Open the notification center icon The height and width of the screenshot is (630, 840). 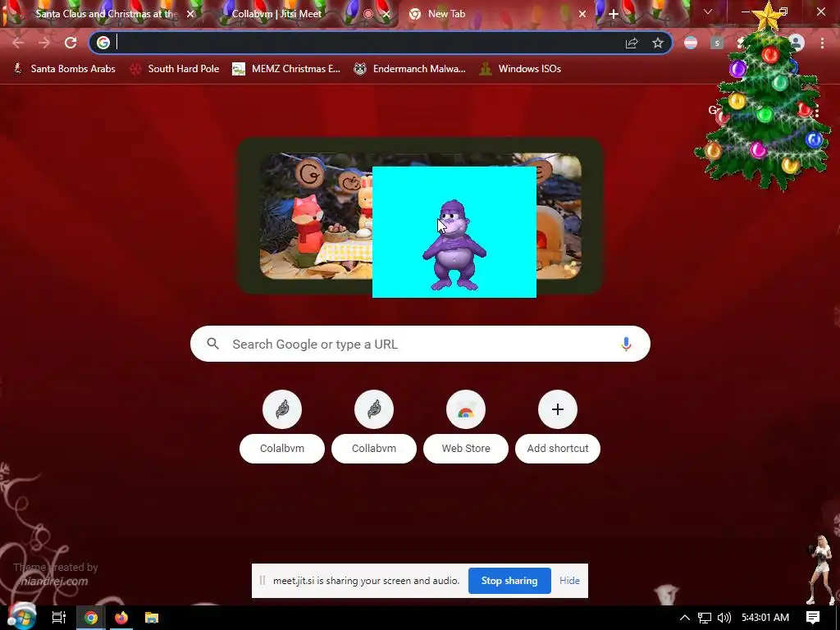pyautogui.click(x=813, y=618)
